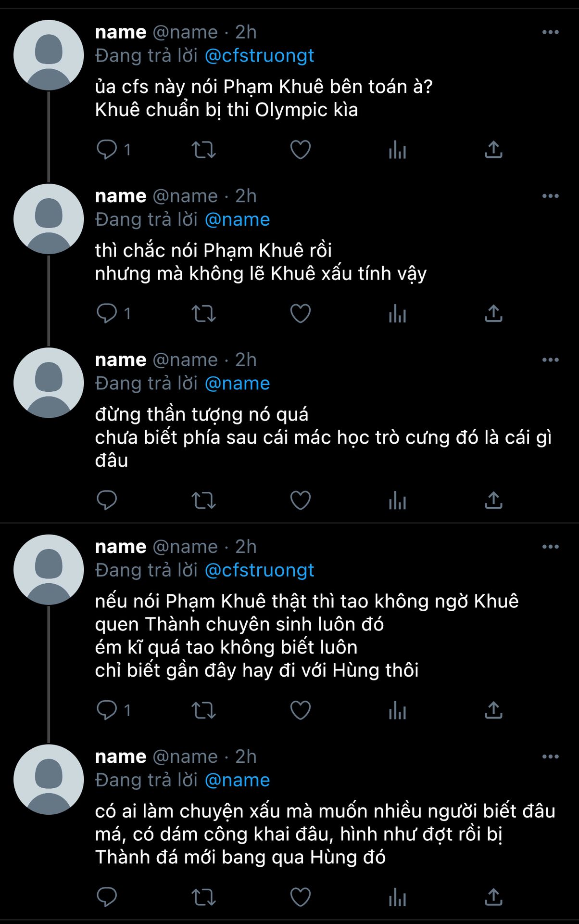Open the profile avatar of the "đừng thần tượng" tweet author

point(49,383)
